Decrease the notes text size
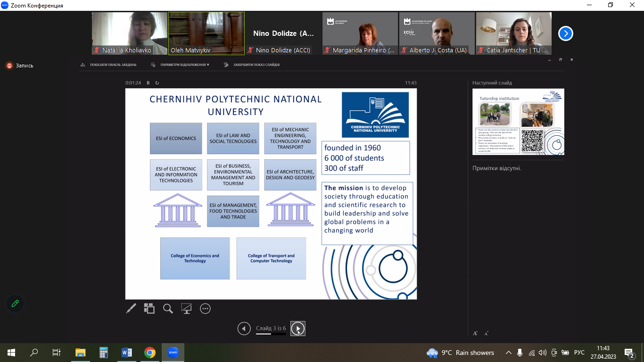This screenshot has height=362, width=644. 486,333
